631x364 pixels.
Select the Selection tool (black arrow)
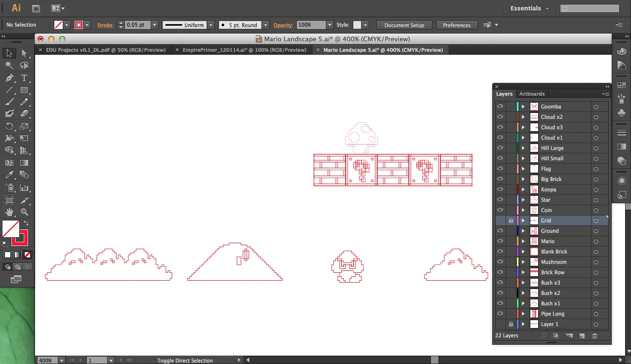[9, 53]
